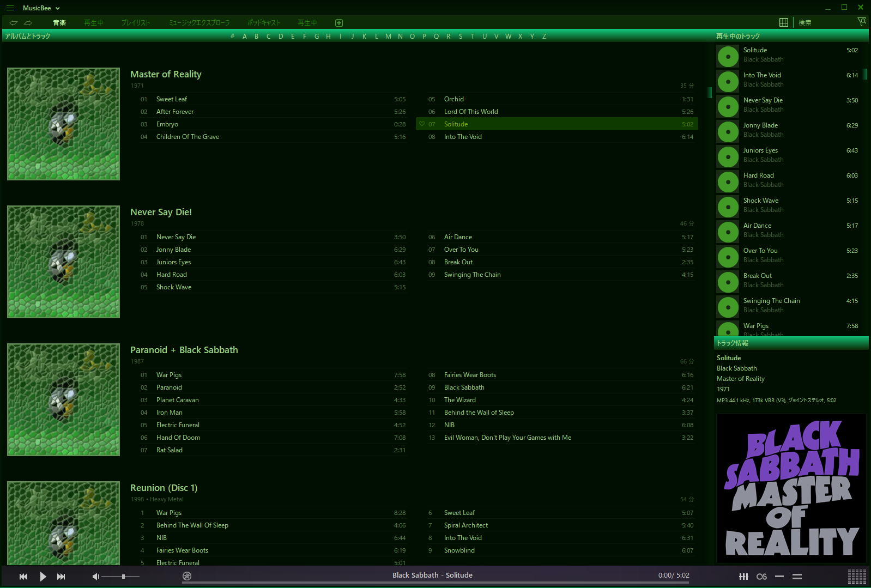Click the star rating icon in player bar
Screen dimensions: 871x588
(x=187, y=576)
